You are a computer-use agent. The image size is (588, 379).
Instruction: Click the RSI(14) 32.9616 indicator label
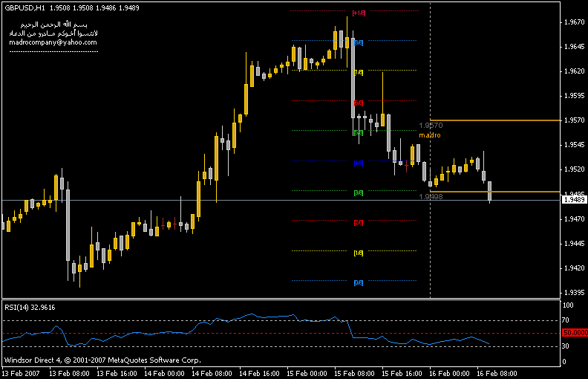[x=30, y=308]
